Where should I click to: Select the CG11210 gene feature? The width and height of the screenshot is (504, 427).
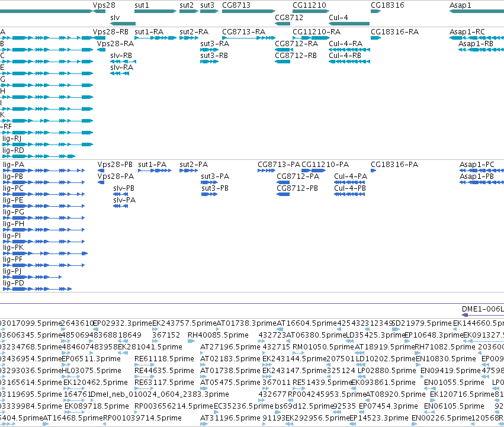311,11
